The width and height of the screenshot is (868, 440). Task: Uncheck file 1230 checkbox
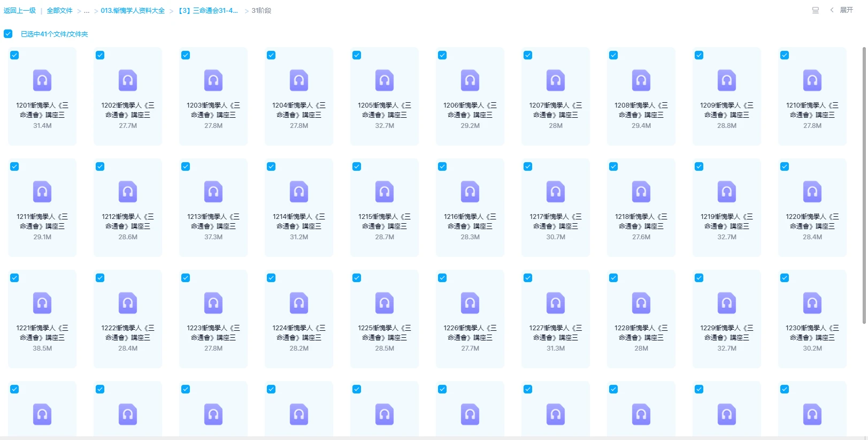coord(785,278)
